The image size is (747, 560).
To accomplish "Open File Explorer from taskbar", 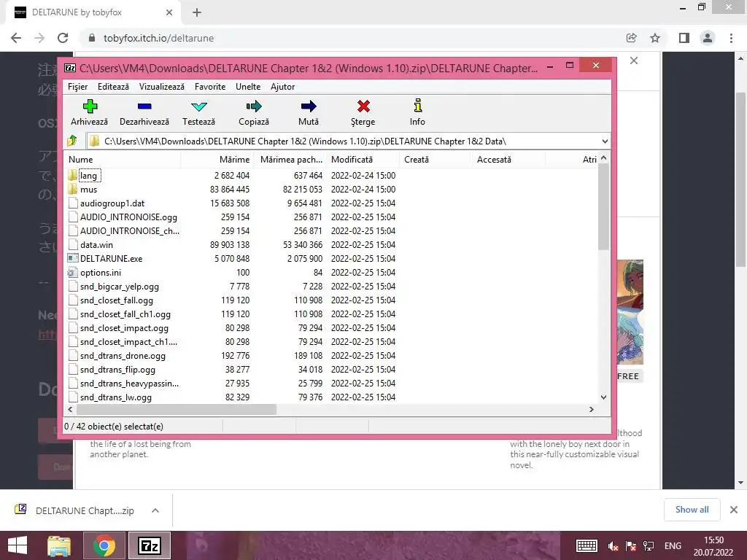I will [59, 545].
